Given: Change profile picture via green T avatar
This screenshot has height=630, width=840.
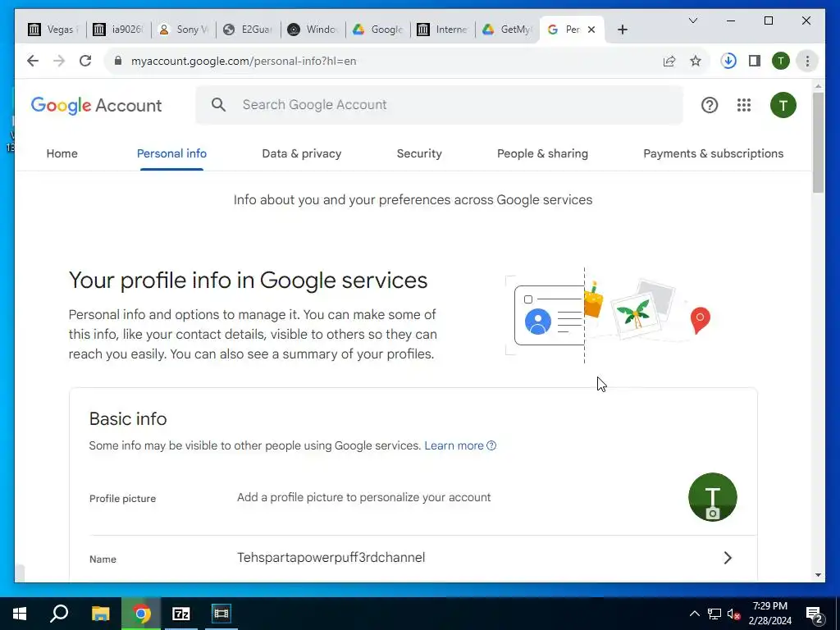Looking at the screenshot, I should click(x=713, y=497).
